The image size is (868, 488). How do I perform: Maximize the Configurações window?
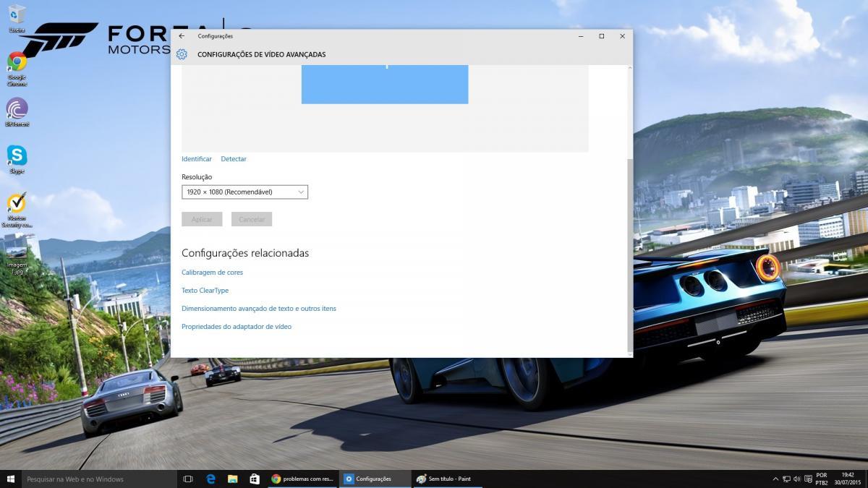[601, 35]
